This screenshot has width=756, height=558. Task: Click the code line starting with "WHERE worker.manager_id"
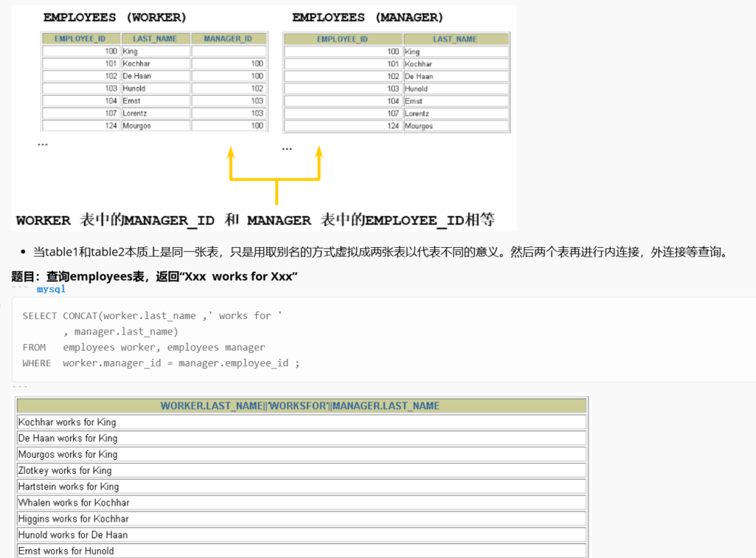(161, 363)
